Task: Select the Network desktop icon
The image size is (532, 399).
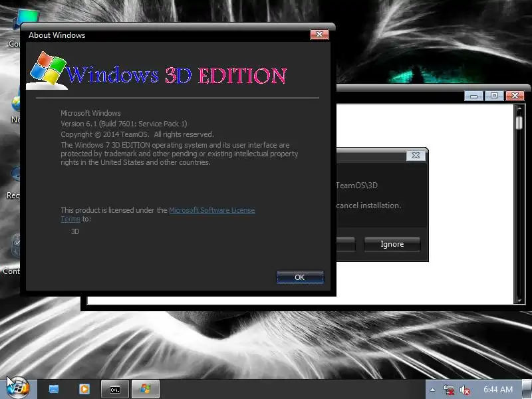Action: [x=15, y=108]
